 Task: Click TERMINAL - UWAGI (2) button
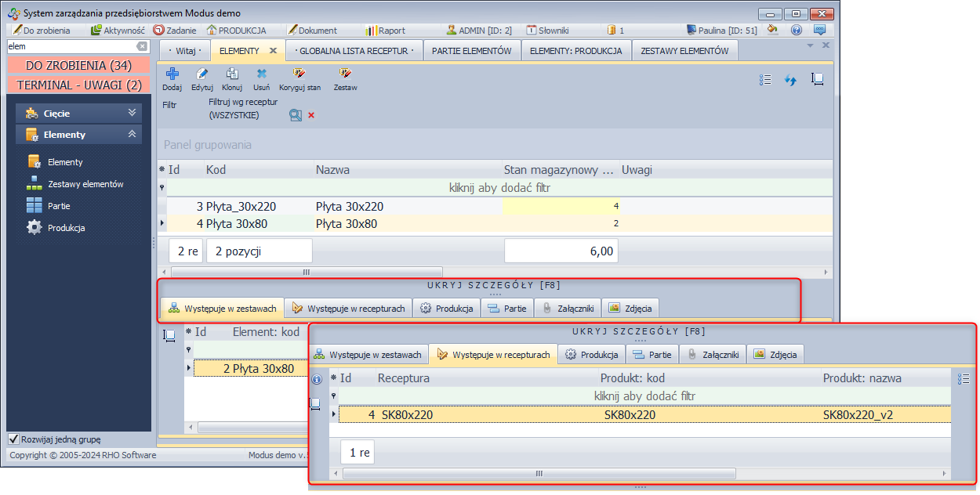pos(78,85)
